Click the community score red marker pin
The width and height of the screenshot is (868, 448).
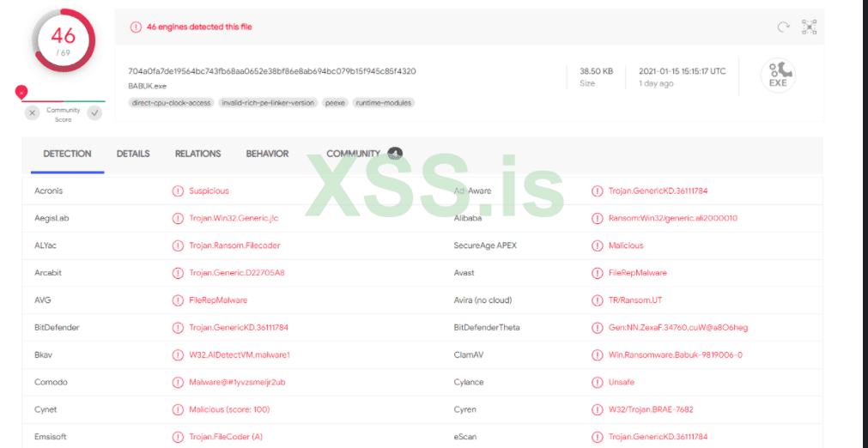tap(21, 93)
